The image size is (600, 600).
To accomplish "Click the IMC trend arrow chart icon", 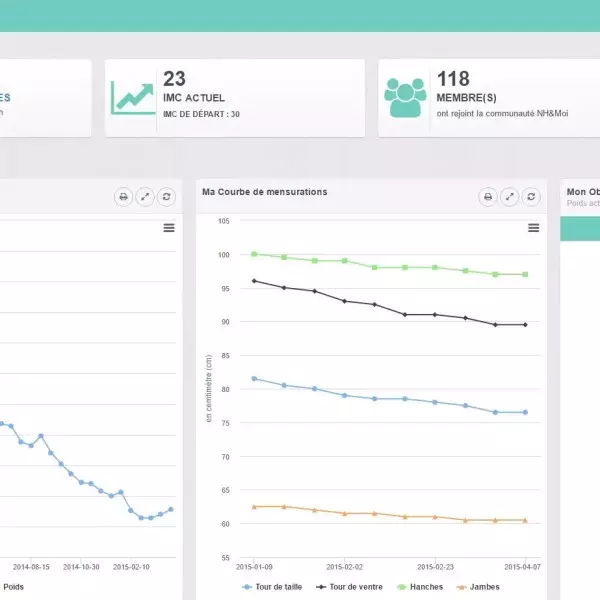I will tap(133, 97).
